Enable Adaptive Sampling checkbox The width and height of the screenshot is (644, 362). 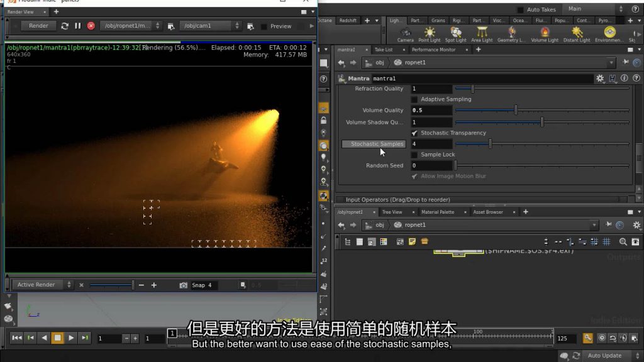[x=414, y=99]
